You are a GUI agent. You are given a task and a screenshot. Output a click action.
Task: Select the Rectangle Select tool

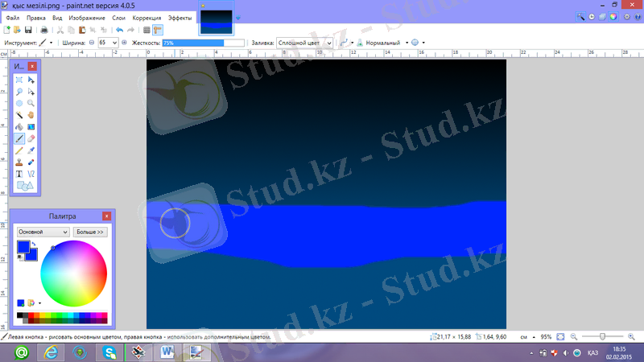(19, 80)
